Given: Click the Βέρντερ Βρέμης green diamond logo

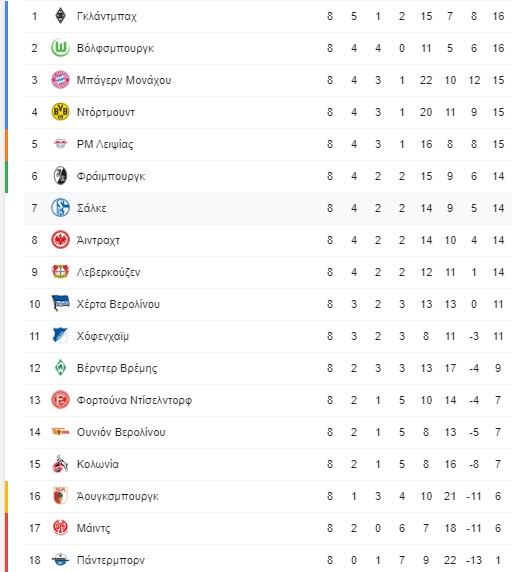Looking at the screenshot, I should click(x=60, y=368).
